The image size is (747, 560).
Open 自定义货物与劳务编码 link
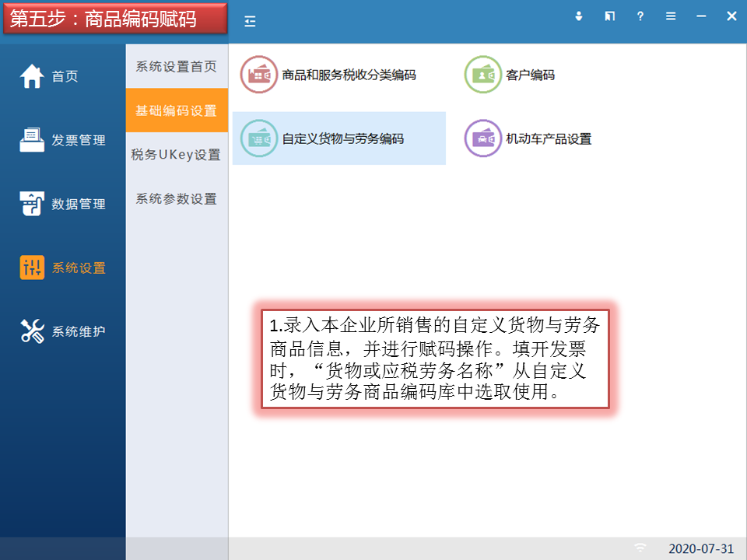tap(343, 139)
